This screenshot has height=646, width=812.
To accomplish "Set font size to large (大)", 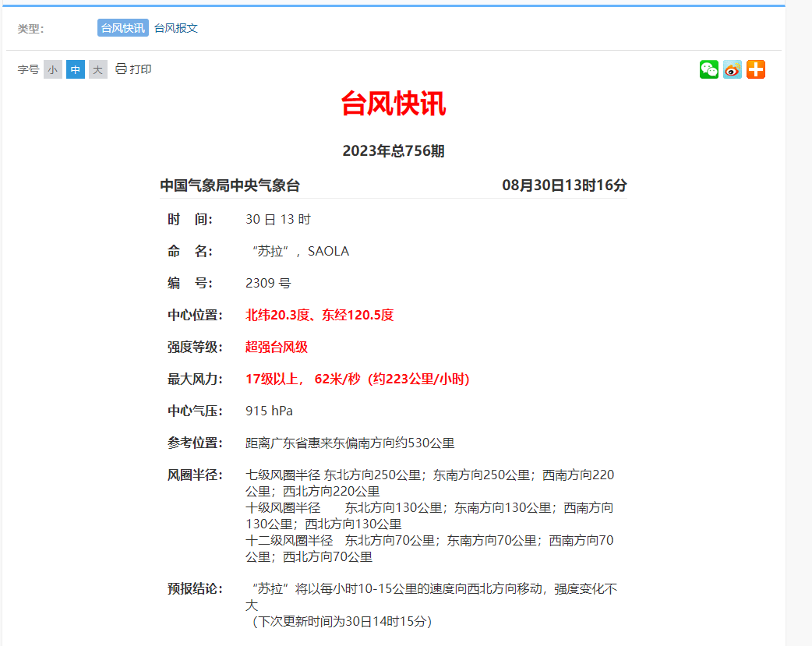I will [97, 69].
